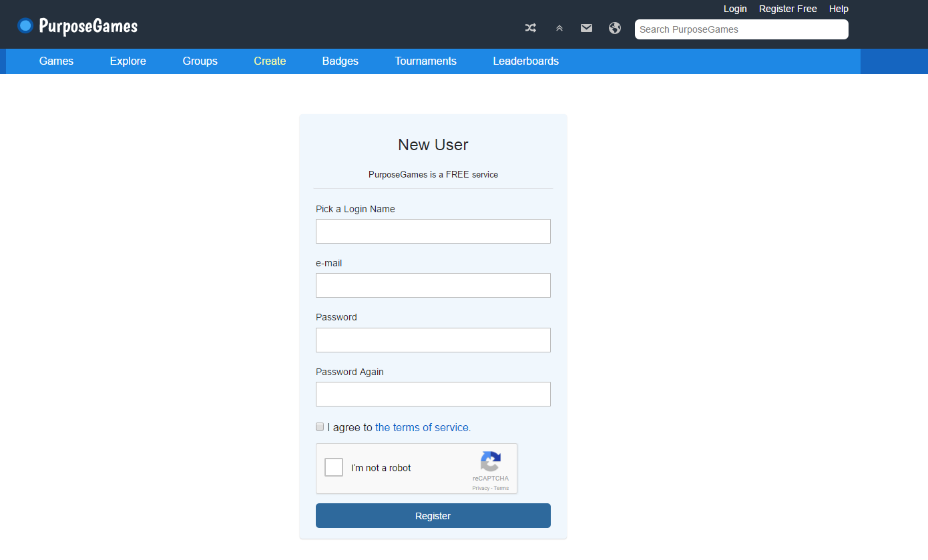The height and width of the screenshot is (560, 928).
Task: Open the Explore menu item
Action: [128, 61]
